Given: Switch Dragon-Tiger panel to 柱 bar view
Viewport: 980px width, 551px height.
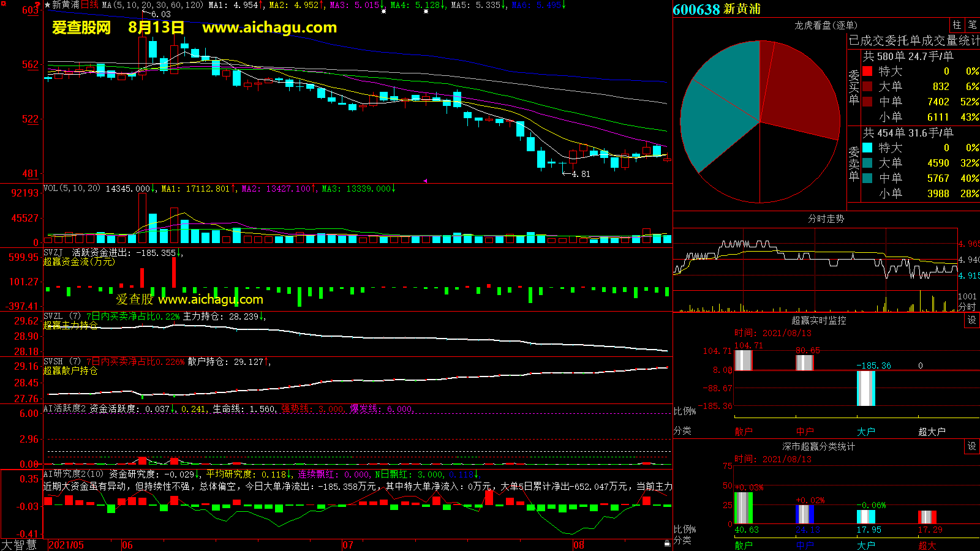Looking at the screenshot, I should point(957,25).
